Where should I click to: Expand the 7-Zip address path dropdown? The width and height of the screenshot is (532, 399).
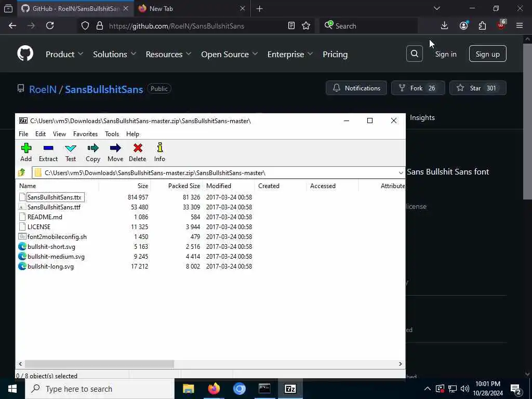pos(401,172)
